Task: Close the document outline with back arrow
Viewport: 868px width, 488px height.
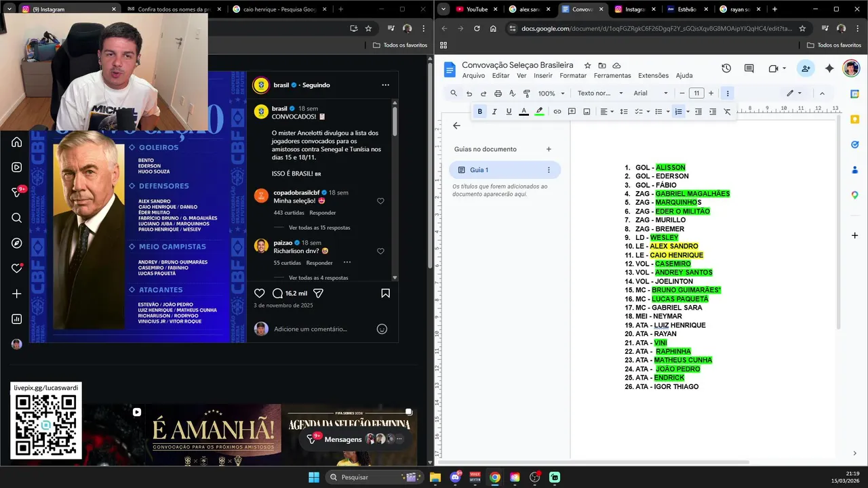Action: click(456, 125)
